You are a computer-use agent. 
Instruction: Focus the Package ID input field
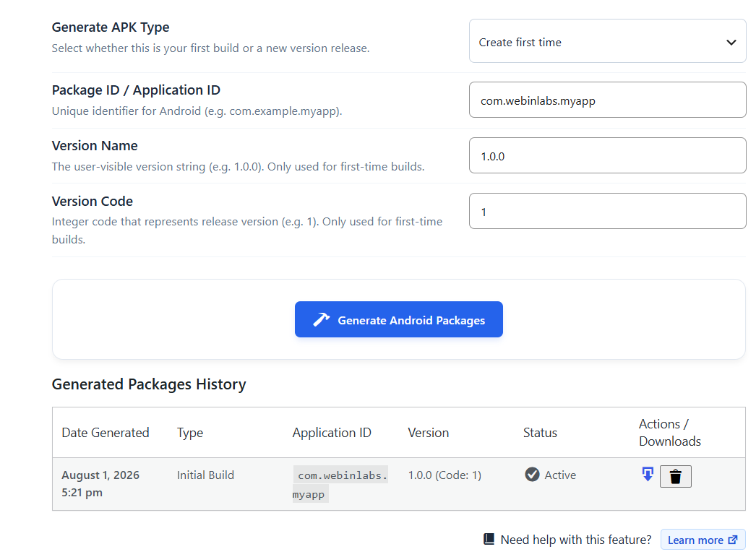(608, 100)
